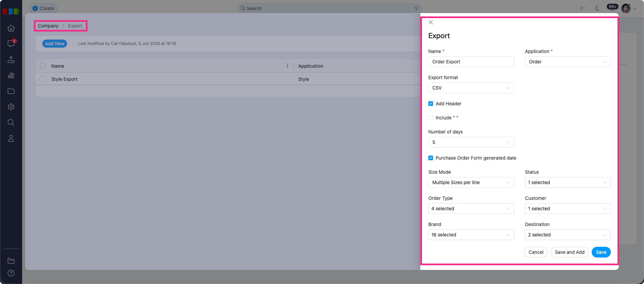Viewport: 644px width, 284px height.
Task: Click the Create button in top bar
Action: point(43,8)
